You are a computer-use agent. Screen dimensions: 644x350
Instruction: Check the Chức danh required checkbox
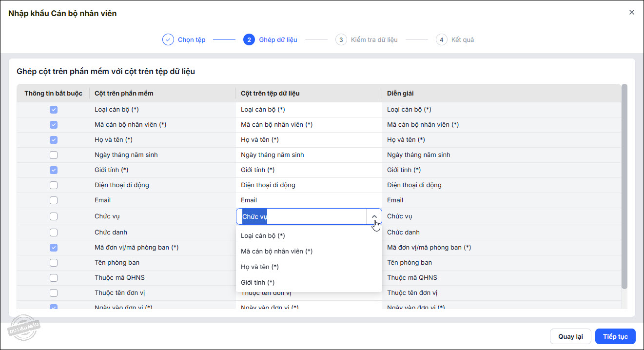(54, 233)
